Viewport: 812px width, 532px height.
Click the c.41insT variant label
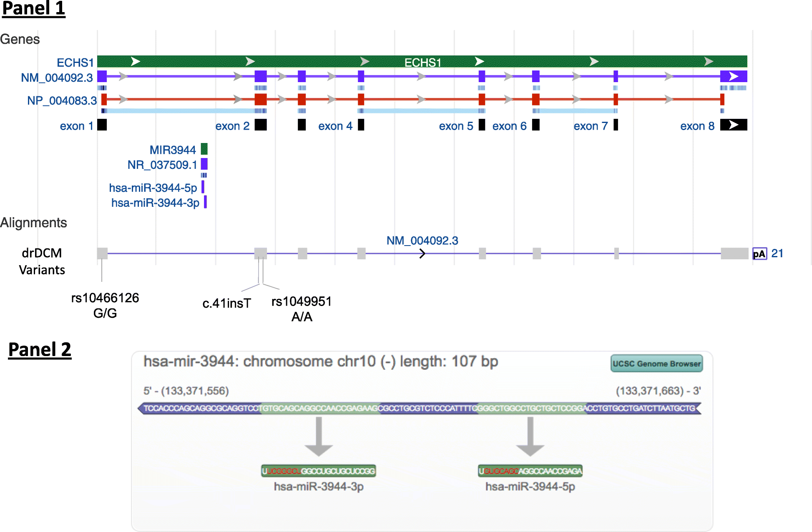click(x=227, y=303)
